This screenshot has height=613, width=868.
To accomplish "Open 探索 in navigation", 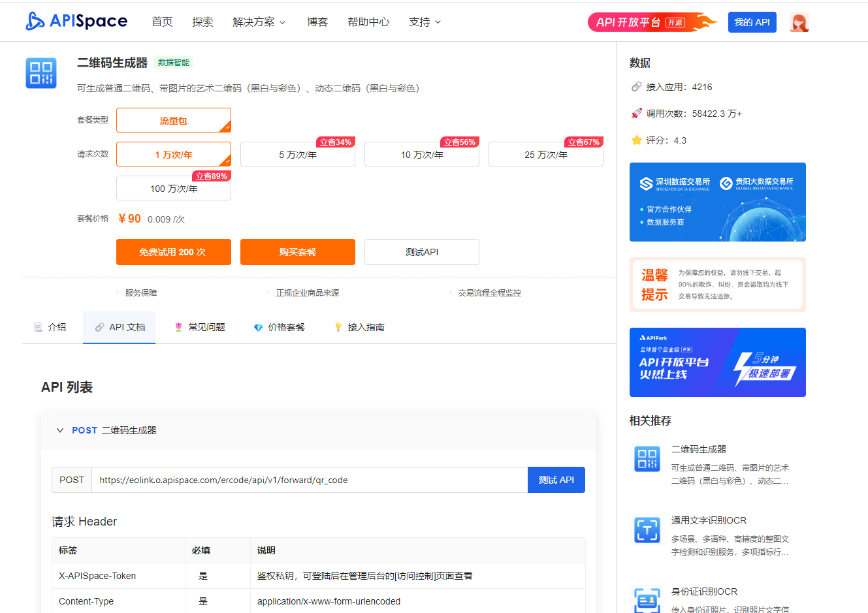I will (202, 22).
